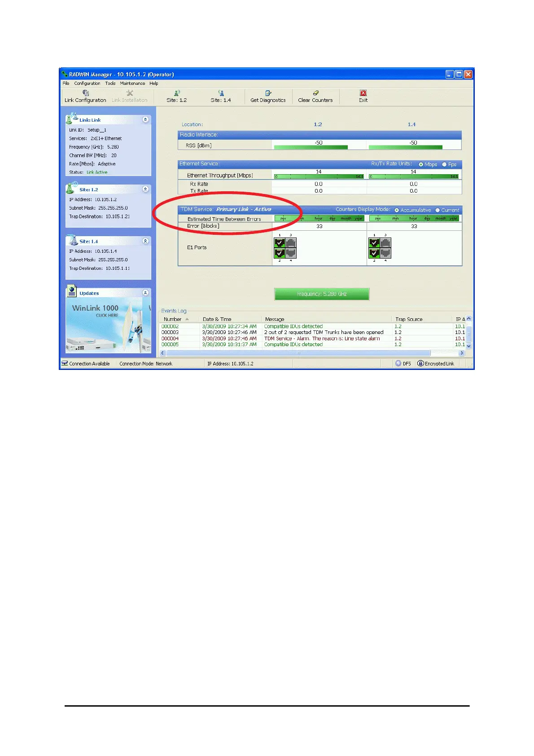Viewport: 534px width, 756px height.
Task: Select Current counters display mode
Action: pyautogui.click(x=438, y=210)
